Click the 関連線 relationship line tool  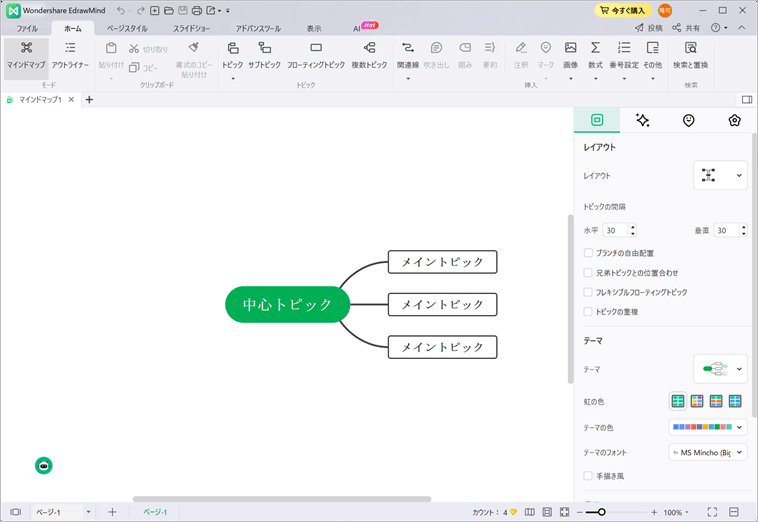point(407,48)
